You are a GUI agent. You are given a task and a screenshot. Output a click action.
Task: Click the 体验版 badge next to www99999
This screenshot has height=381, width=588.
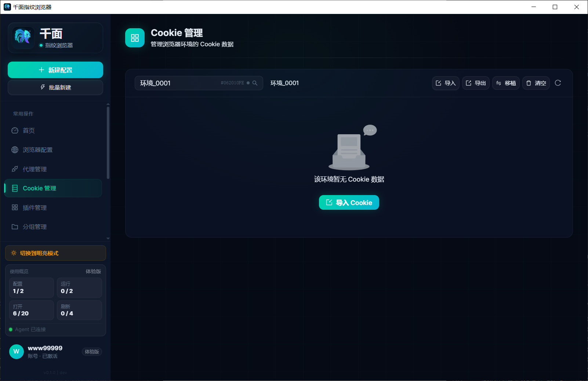click(x=92, y=352)
